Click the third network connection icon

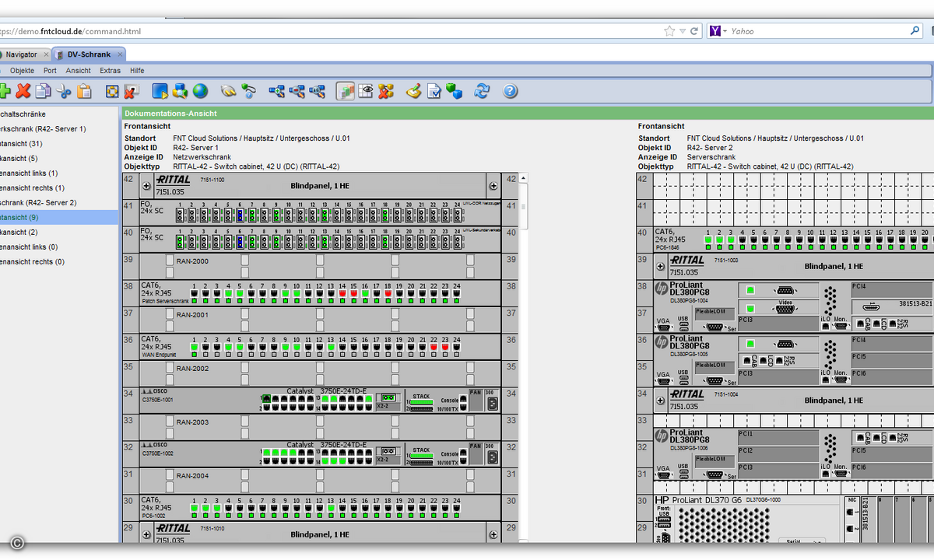click(317, 91)
